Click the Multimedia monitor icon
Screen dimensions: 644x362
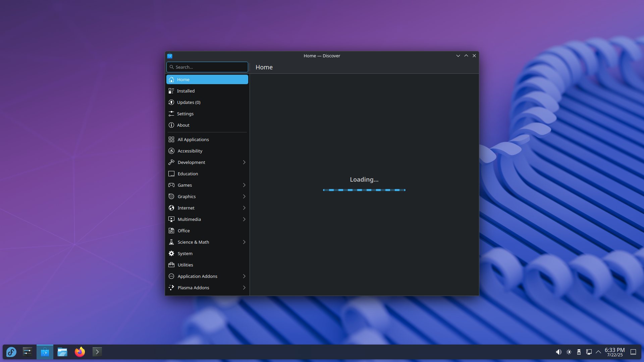171,219
